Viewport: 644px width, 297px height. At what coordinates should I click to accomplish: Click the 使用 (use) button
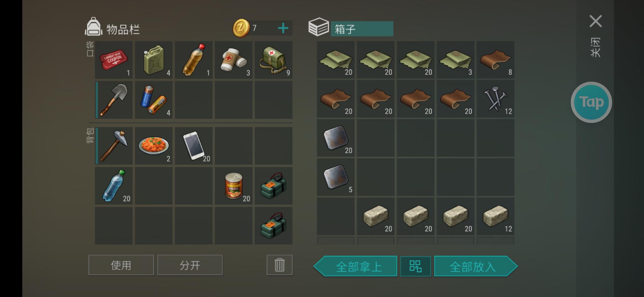[x=121, y=265]
